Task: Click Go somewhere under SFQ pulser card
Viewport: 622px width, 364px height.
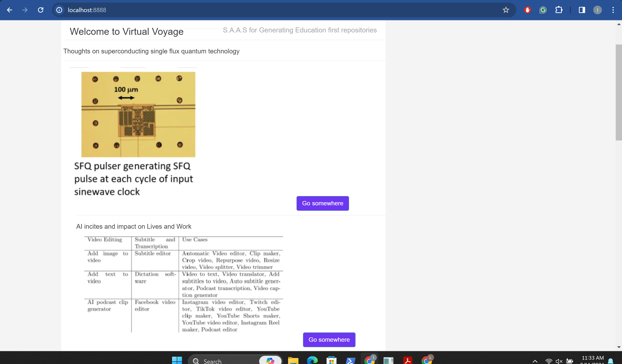Action: tap(322, 203)
